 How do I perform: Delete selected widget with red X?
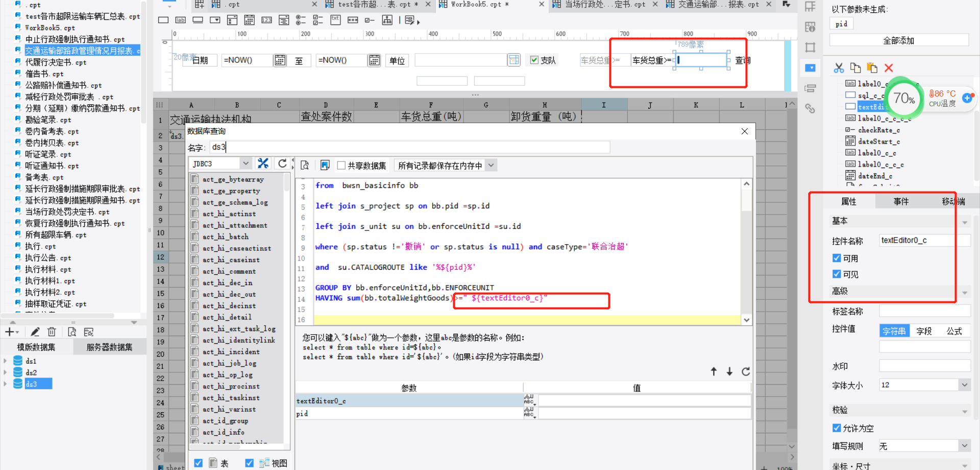tap(889, 68)
